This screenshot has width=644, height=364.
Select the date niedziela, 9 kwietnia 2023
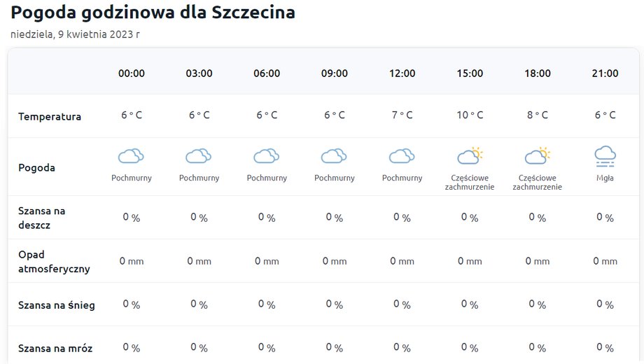(75, 34)
